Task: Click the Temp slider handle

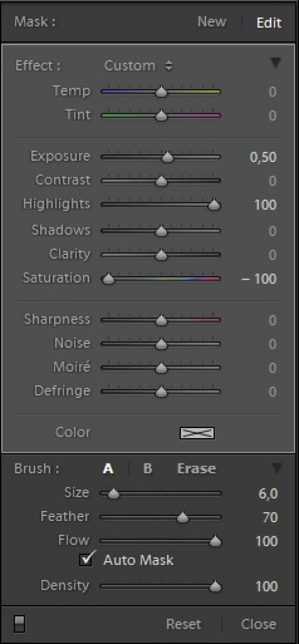Action: point(161,92)
